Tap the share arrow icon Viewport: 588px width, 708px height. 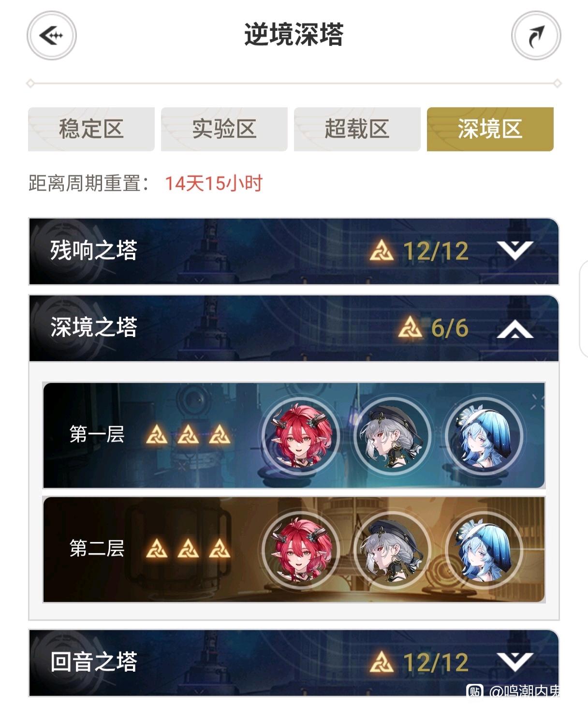tap(536, 36)
